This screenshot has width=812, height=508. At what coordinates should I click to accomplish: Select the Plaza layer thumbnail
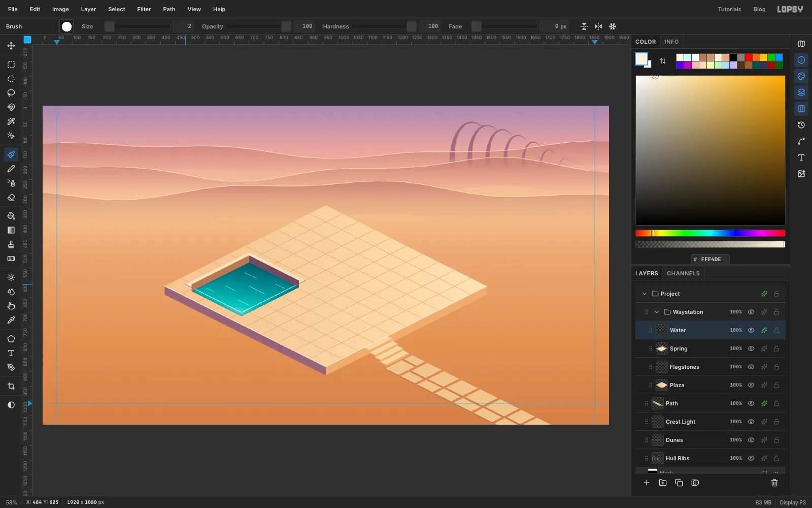pyautogui.click(x=662, y=385)
